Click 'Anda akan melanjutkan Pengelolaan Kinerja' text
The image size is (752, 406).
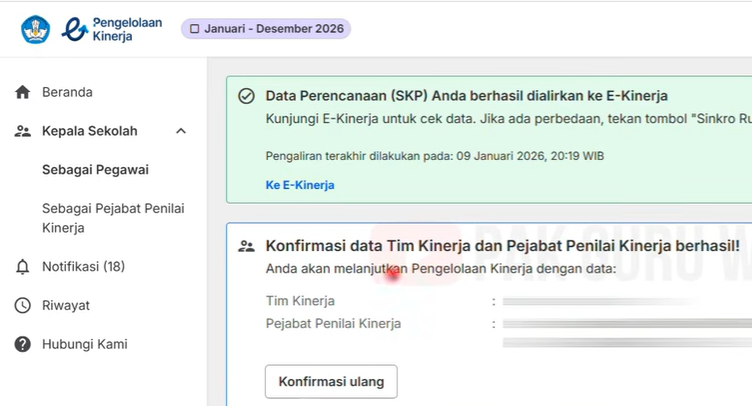click(x=441, y=268)
